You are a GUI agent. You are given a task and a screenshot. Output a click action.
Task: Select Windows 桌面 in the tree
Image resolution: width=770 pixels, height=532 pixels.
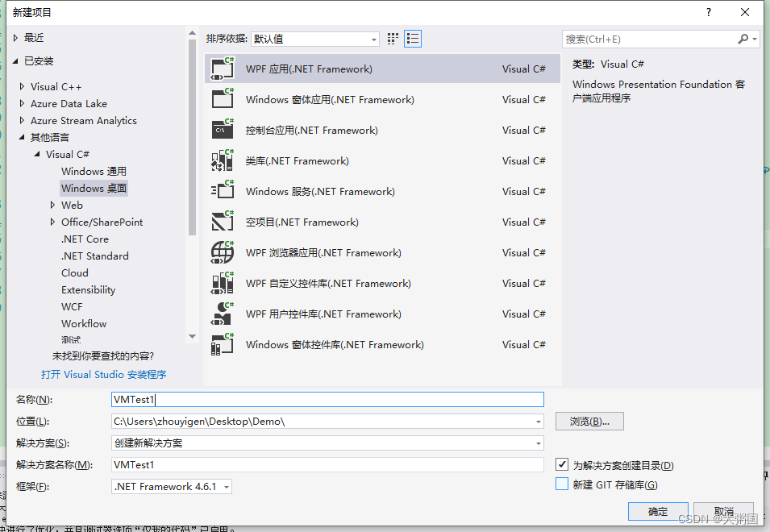coord(94,189)
